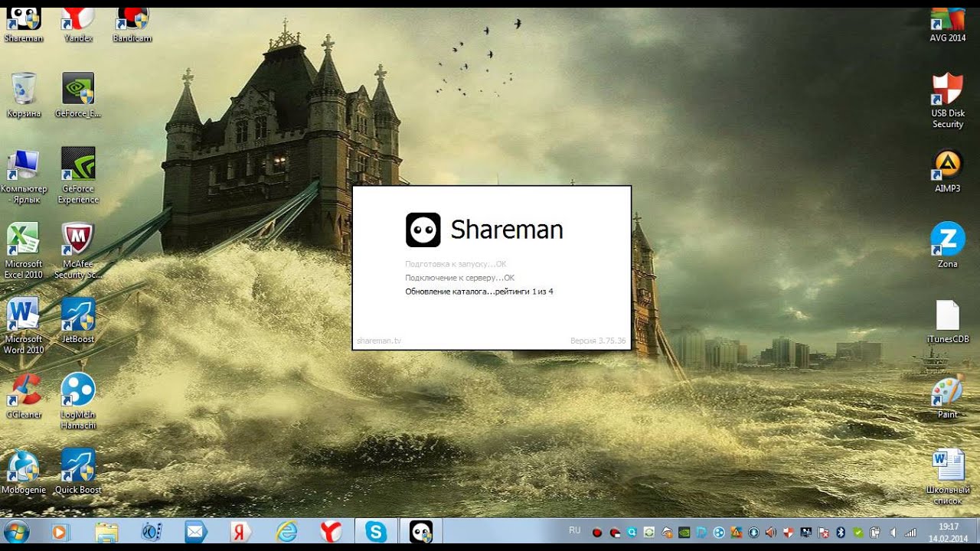Launch the Quick Boost desktop shortcut
The height and width of the screenshot is (551, 980).
[78, 471]
